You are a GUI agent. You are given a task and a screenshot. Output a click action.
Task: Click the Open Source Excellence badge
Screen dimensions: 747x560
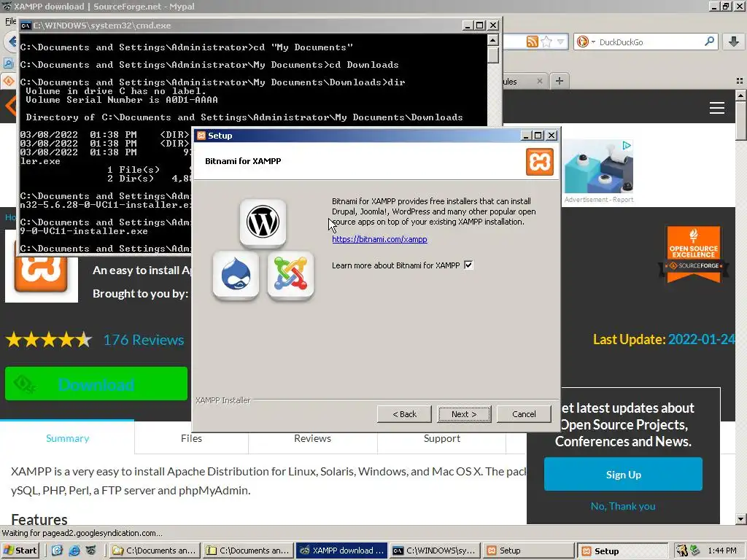[693, 254]
